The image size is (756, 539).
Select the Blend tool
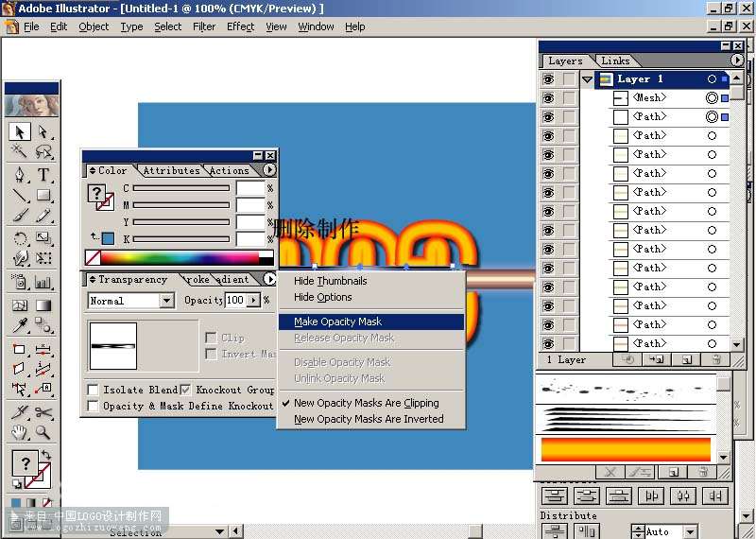point(43,325)
